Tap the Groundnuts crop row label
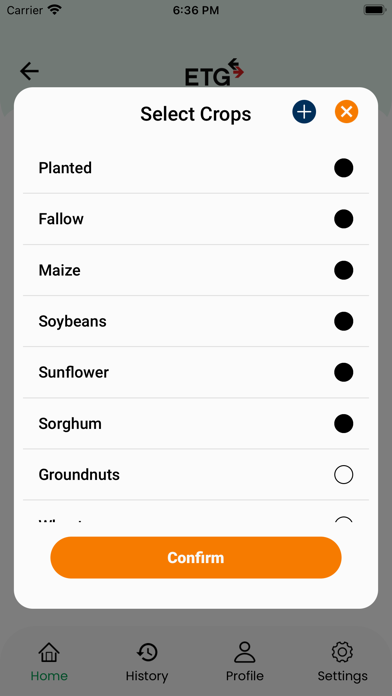 (79, 475)
